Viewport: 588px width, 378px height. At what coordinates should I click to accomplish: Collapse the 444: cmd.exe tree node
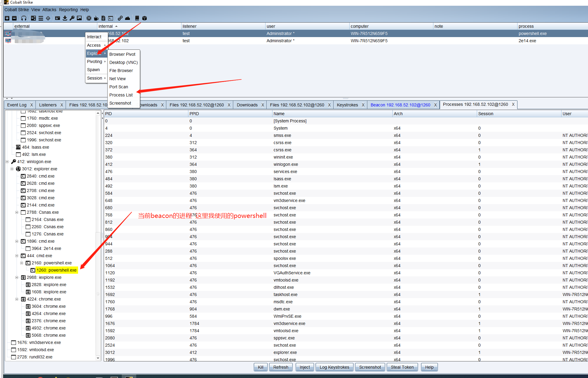click(17, 256)
